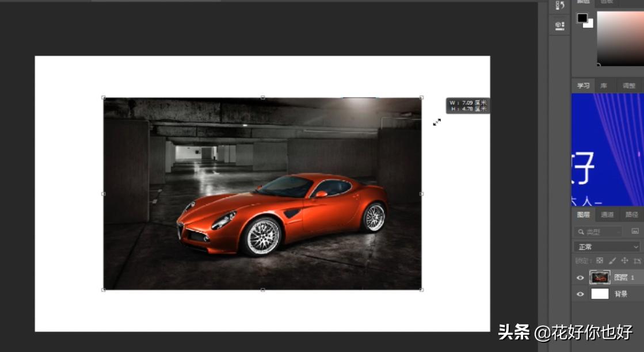Select the 路径 (Paths) tab

(632, 215)
